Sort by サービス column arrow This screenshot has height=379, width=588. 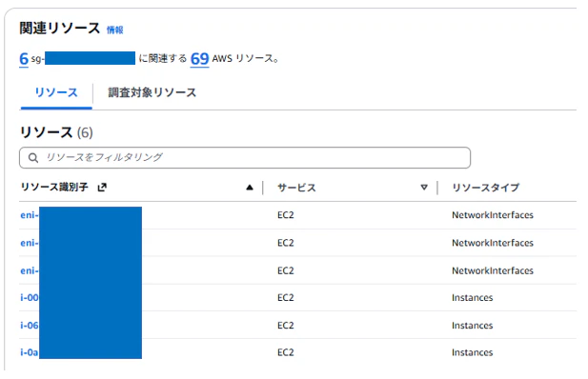pos(424,188)
